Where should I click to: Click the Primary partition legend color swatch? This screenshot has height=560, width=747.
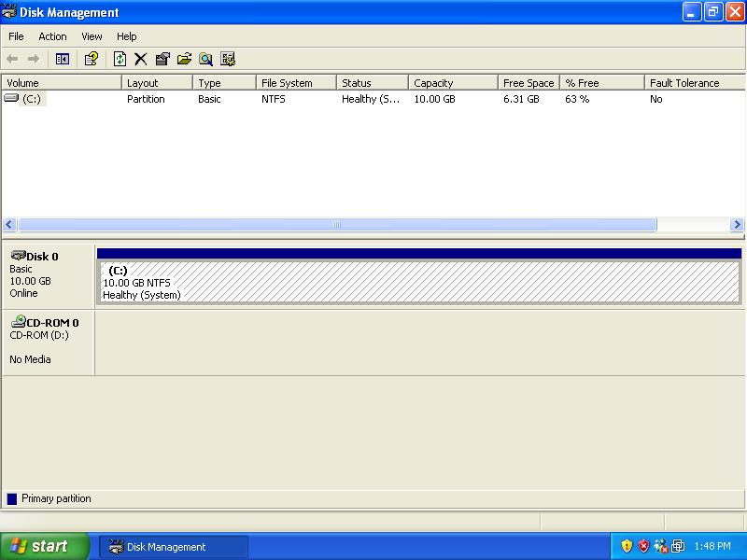coord(12,498)
